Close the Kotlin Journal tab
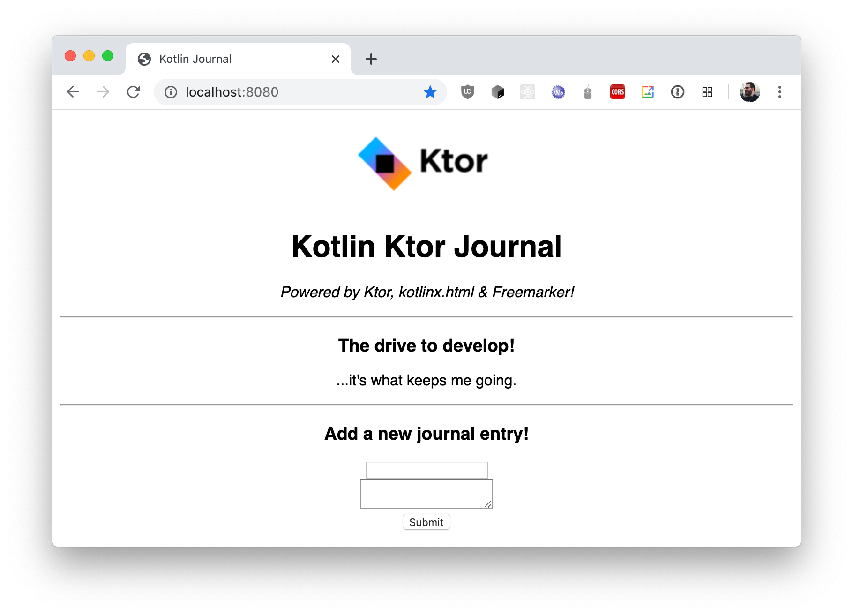The image size is (853, 616). pos(336,59)
